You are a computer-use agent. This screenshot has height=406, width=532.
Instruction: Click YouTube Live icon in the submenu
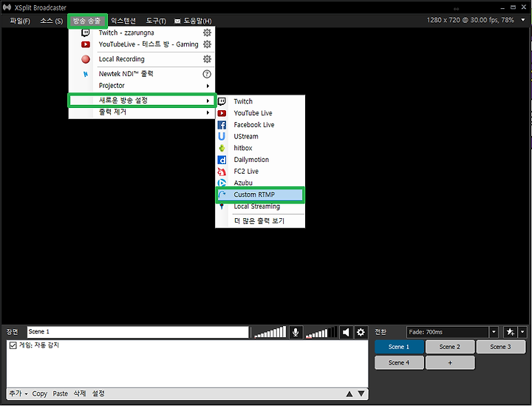(222, 113)
